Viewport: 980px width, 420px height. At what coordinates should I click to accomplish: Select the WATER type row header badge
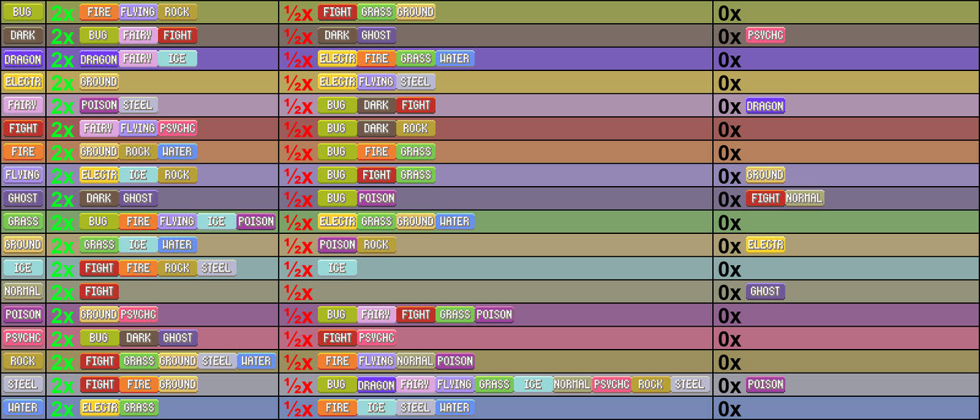coord(23,408)
